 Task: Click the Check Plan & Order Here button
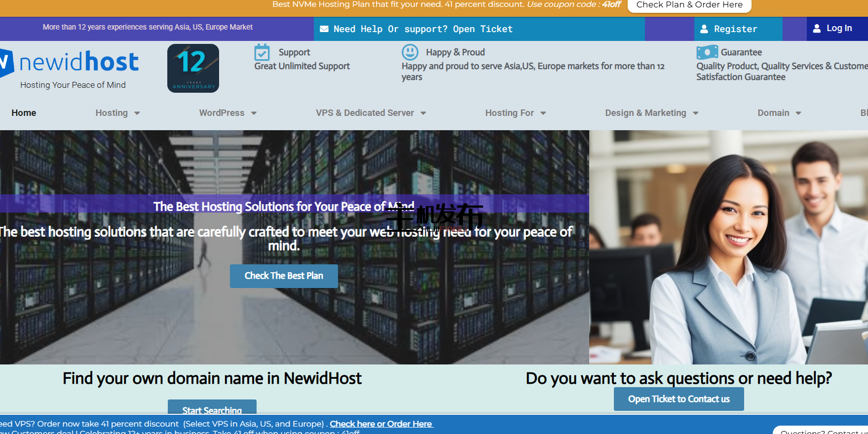tap(689, 5)
